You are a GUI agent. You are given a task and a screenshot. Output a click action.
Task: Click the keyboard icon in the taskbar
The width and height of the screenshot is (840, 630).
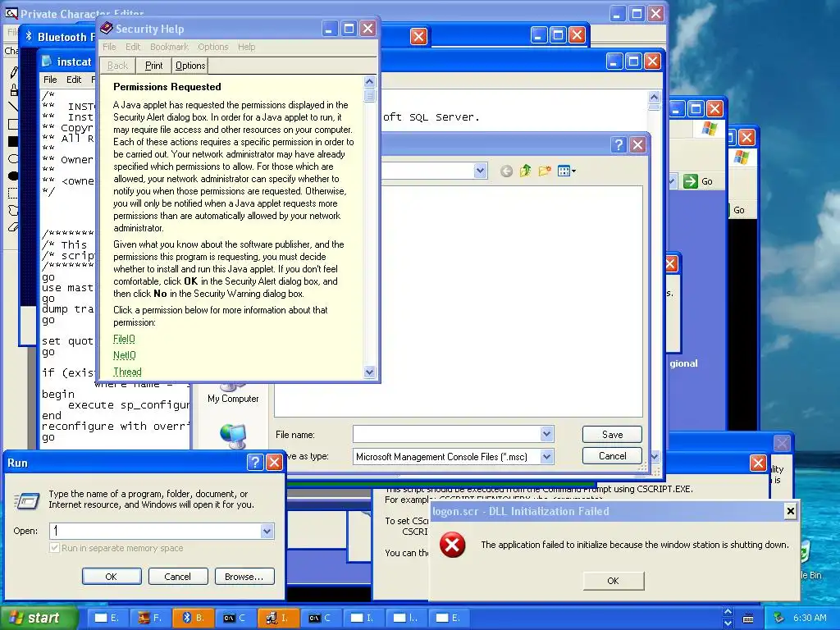pos(748,619)
